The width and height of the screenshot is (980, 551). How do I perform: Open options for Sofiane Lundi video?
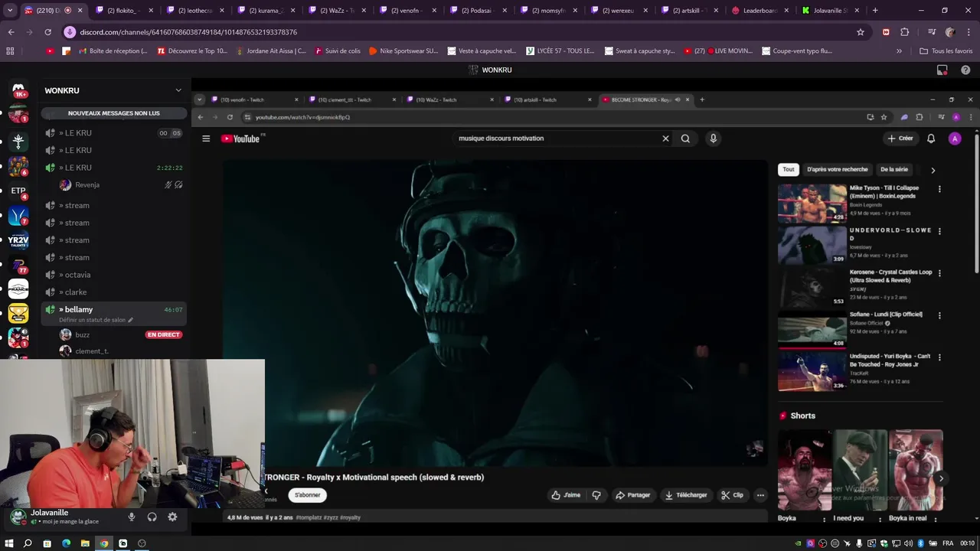point(939,315)
